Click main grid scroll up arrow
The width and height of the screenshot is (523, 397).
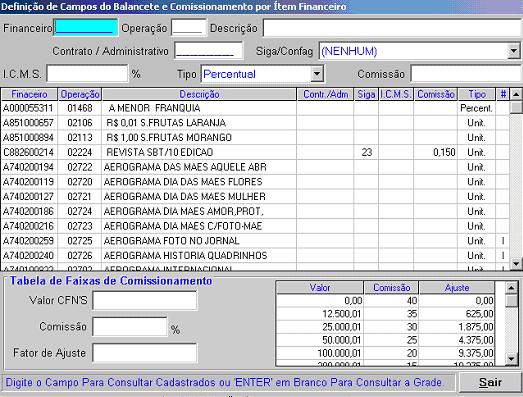tap(516, 94)
